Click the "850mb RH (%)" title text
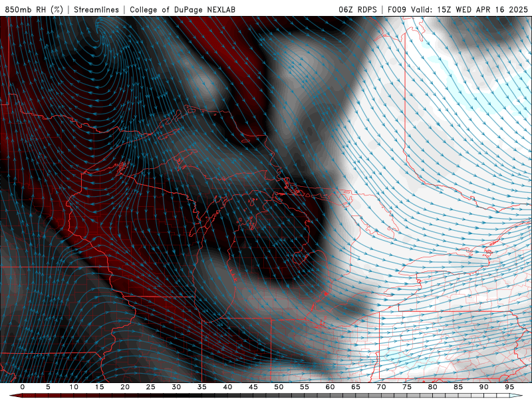The height and width of the screenshot is (399, 532). (34, 9)
